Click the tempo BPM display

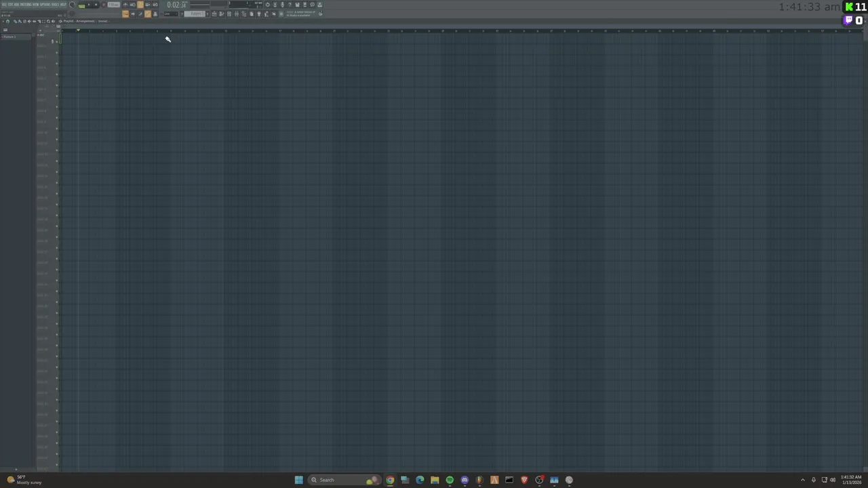[x=114, y=5]
